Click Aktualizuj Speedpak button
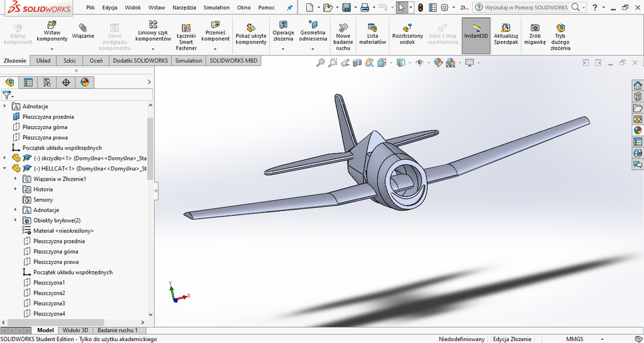The height and width of the screenshot is (343, 644). tap(506, 28)
